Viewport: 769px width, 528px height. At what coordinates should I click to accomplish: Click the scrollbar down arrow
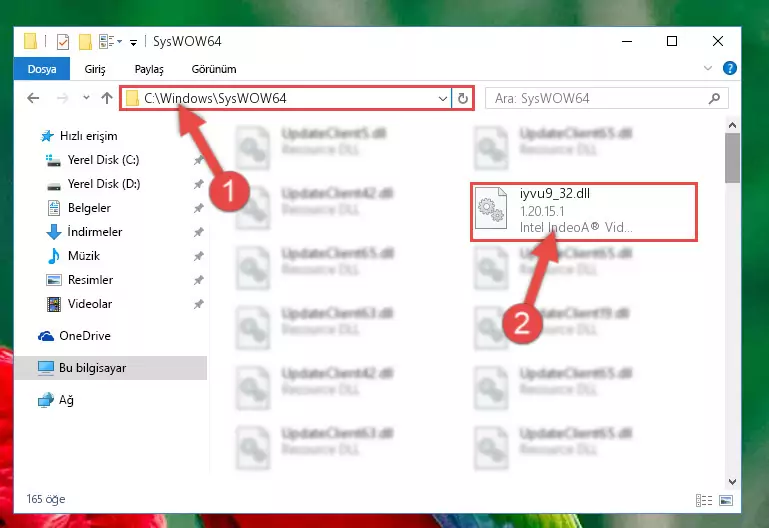click(732, 481)
